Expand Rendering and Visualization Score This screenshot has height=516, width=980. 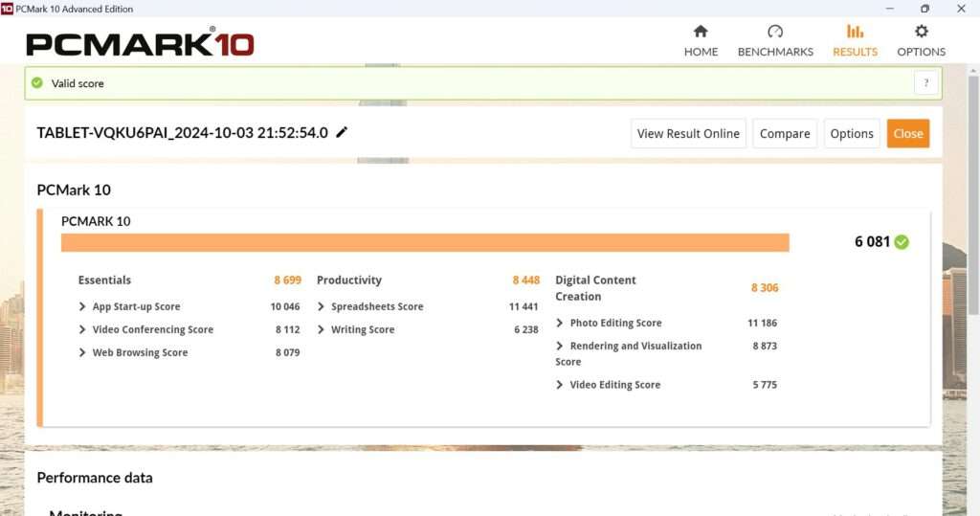(561, 347)
